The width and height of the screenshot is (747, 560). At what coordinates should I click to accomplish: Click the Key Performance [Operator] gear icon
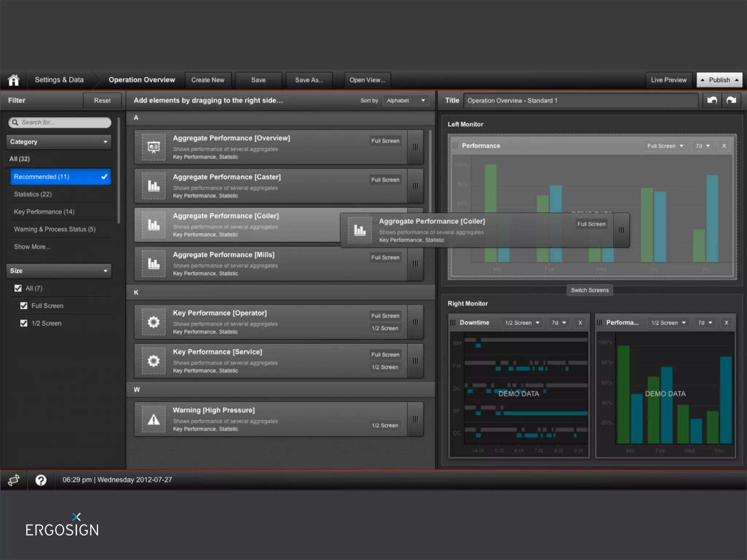coord(154,322)
